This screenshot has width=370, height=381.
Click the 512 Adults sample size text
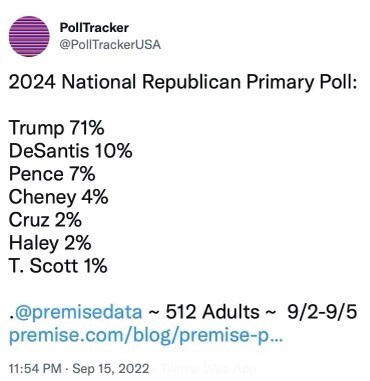coord(213,312)
